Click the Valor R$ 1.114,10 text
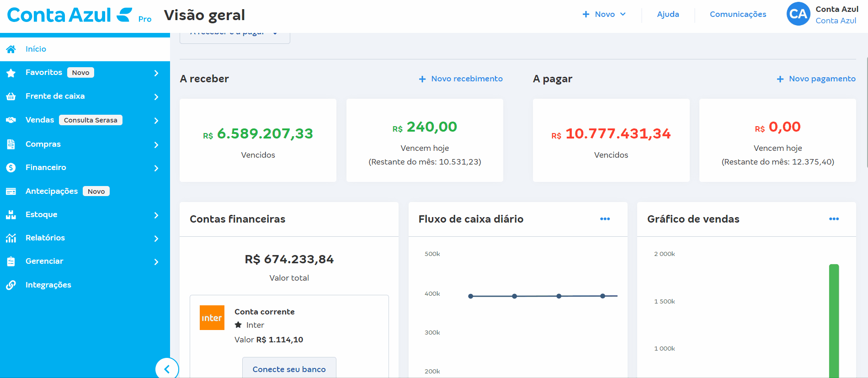 [x=269, y=340]
